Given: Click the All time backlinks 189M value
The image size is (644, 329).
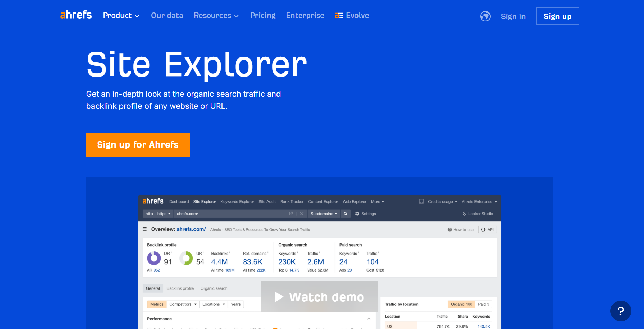Looking at the screenshot, I should pyautogui.click(x=230, y=270).
